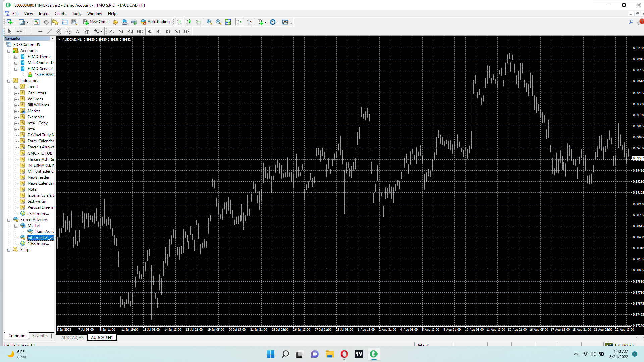Image resolution: width=644 pixels, height=362 pixels.
Task: Click the Zoom Out magnifier icon
Action: (x=219, y=22)
